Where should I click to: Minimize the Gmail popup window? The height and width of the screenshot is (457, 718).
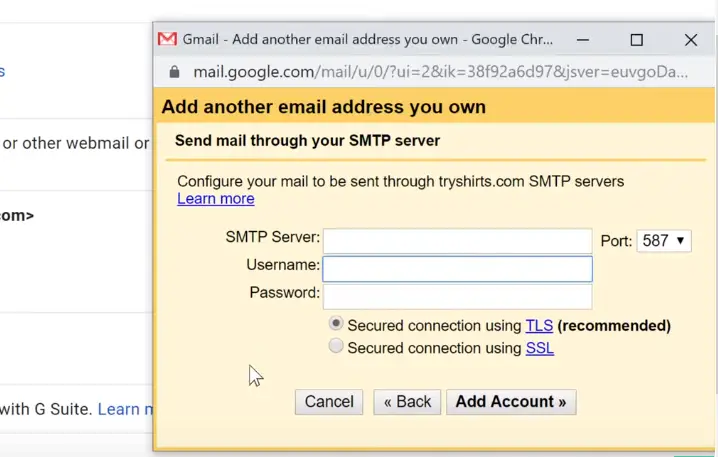583,40
